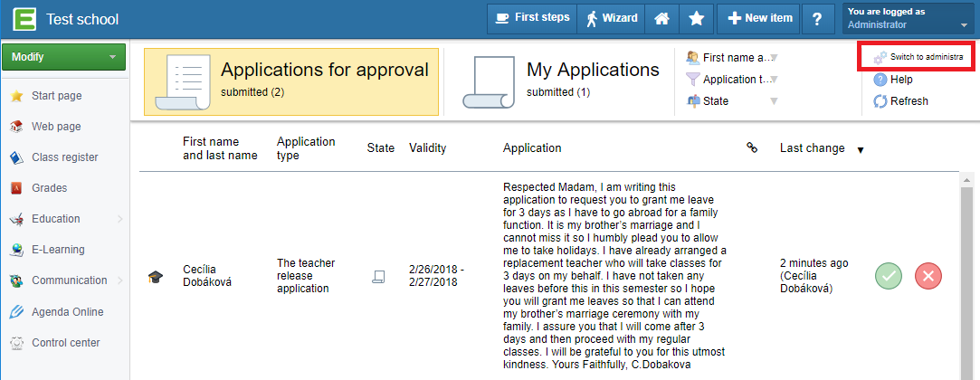
Task: Switch to My Applications tab
Action: (x=561, y=81)
